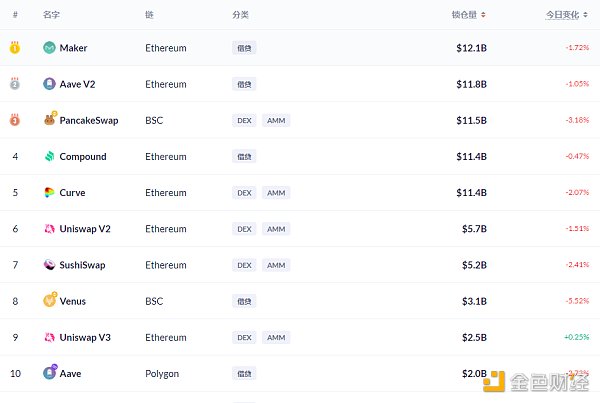The width and height of the screenshot is (600, 403).
Task: Click the Maker protocol logo icon
Action: pyautogui.click(x=50, y=48)
